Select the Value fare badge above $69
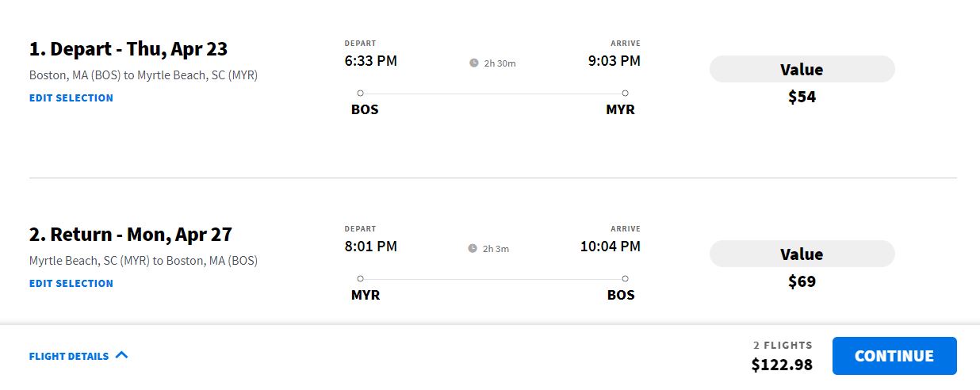This screenshot has width=980, height=390. [802, 254]
